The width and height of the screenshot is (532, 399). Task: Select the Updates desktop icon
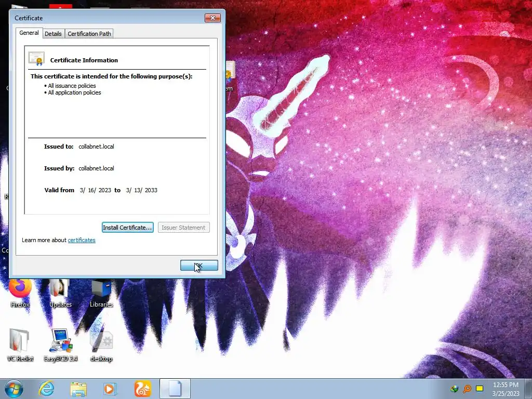click(x=60, y=293)
